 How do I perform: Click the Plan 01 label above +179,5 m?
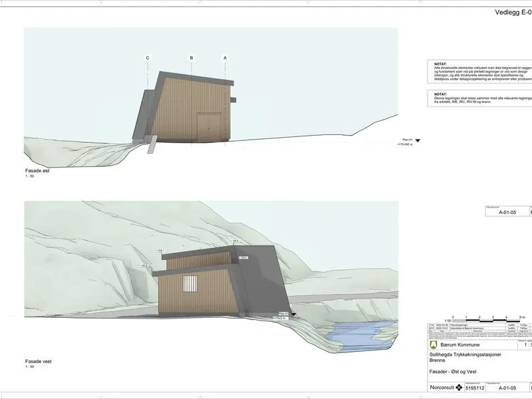point(283,314)
